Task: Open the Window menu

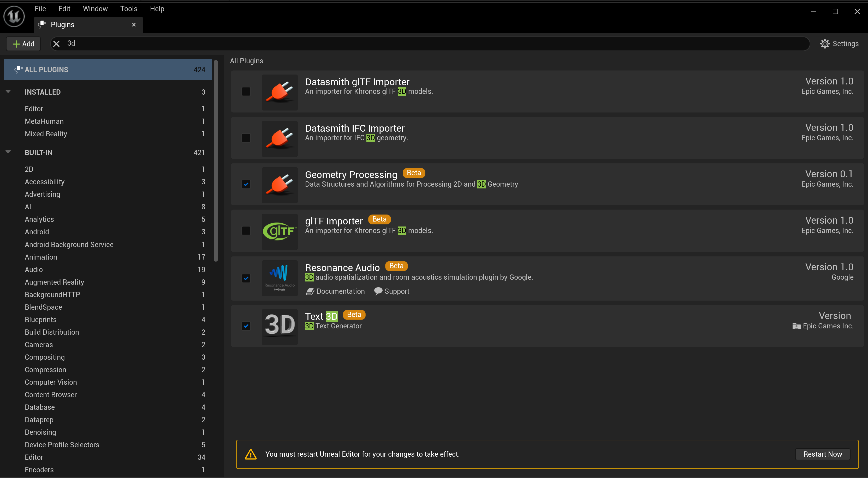Action: [x=95, y=9]
